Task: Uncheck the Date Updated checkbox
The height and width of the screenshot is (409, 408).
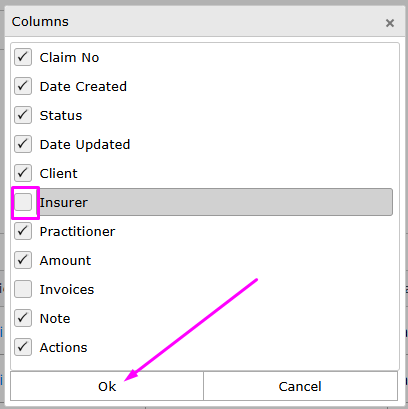Action: point(23,144)
